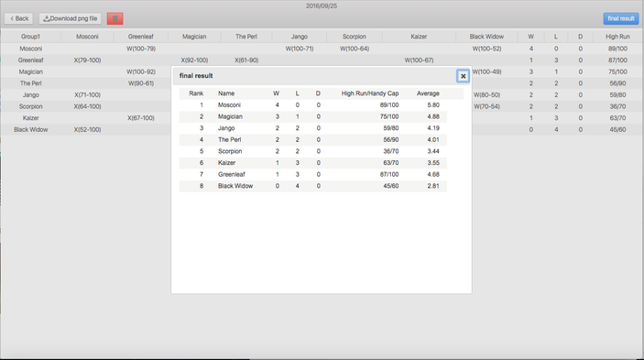Click the X(92-100) result cell
644x360 pixels.
point(194,60)
